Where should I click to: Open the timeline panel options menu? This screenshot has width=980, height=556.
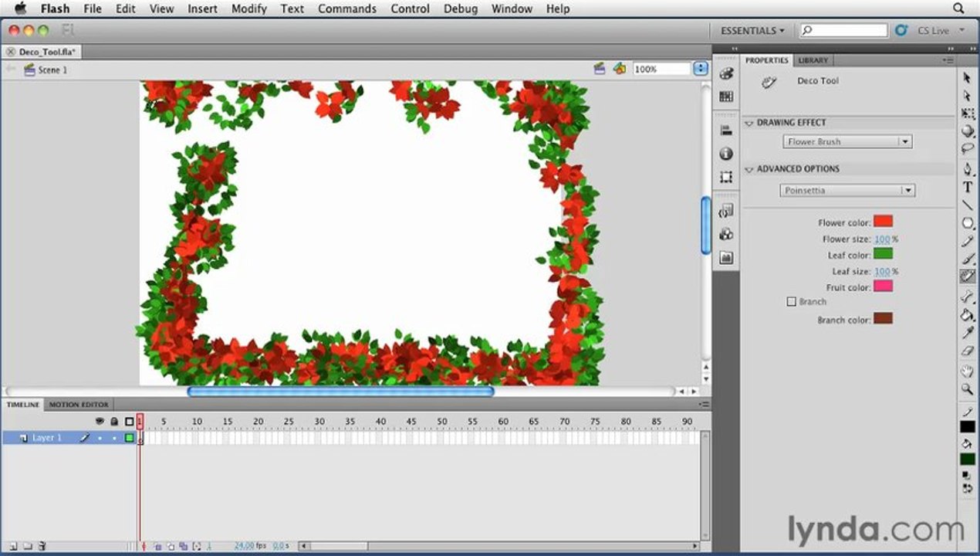[x=703, y=405]
